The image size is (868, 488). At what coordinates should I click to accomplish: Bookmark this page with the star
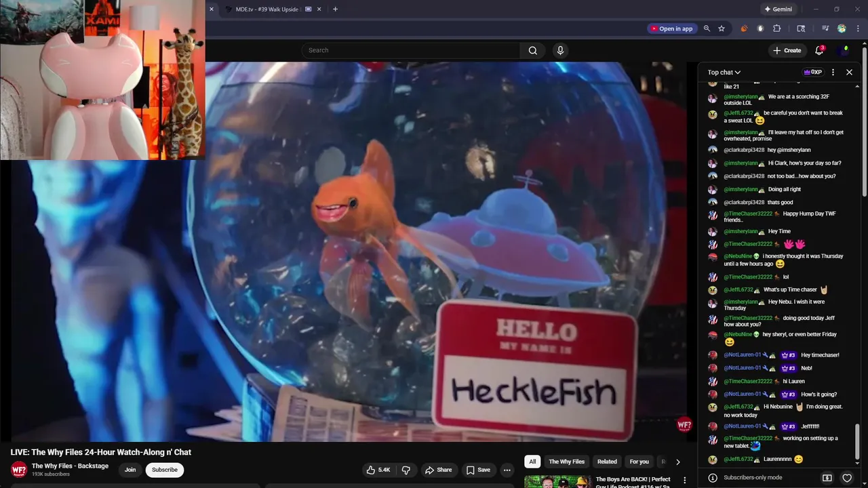[722, 28]
